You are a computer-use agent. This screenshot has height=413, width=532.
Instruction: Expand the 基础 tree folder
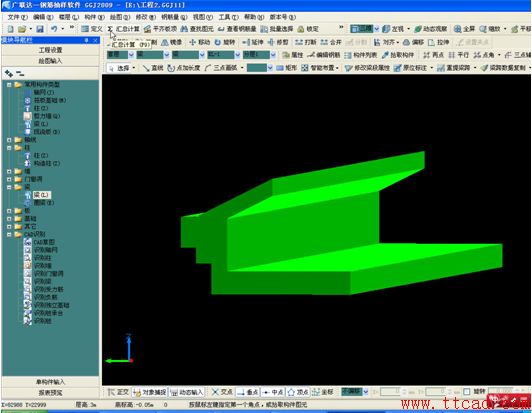pos(9,219)
